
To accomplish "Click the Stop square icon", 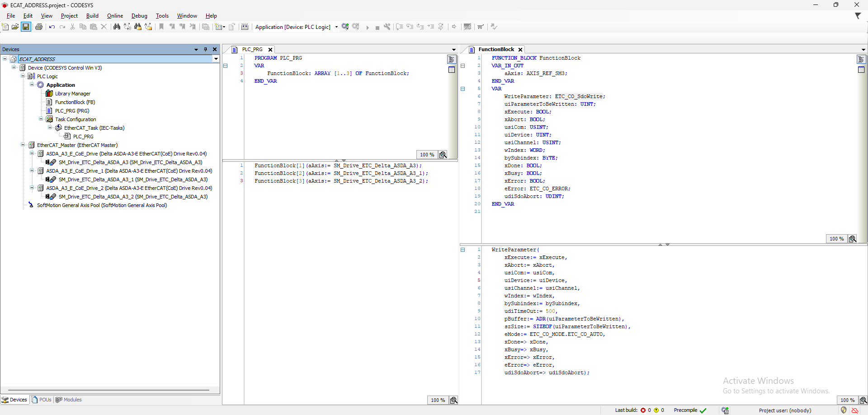I will 377,28.
